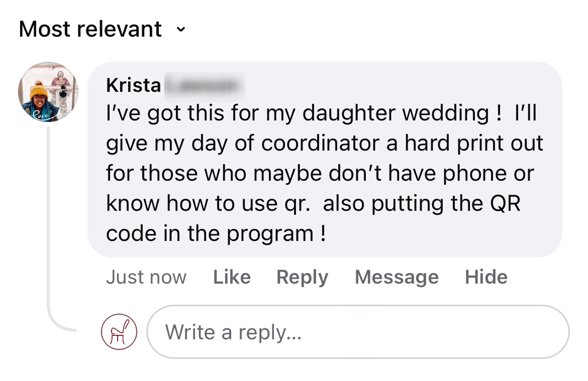Click the comment's last line about the program

pos(216,234)
